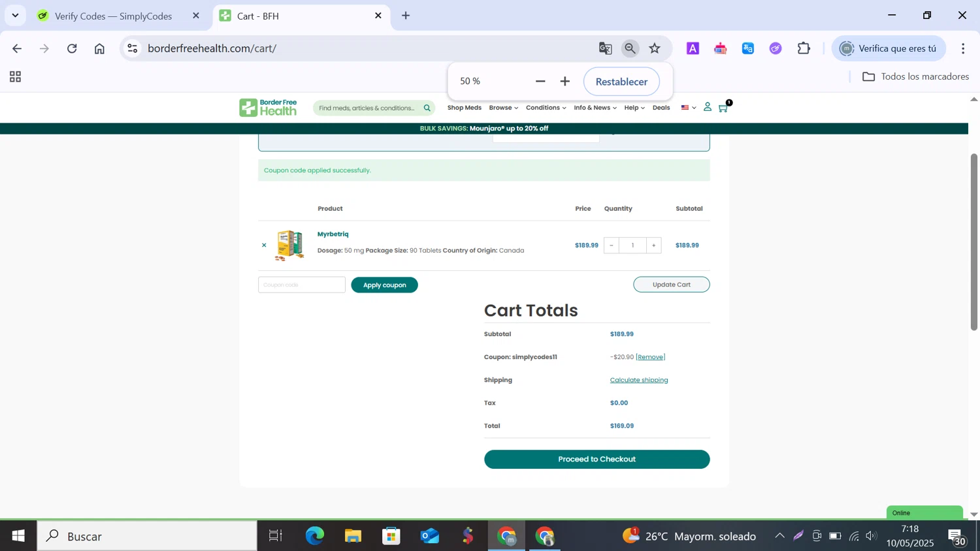Click the purple round extension icon
Viewport: 980px width, 551px height.
pyautogui.click(x=776, y=48)
